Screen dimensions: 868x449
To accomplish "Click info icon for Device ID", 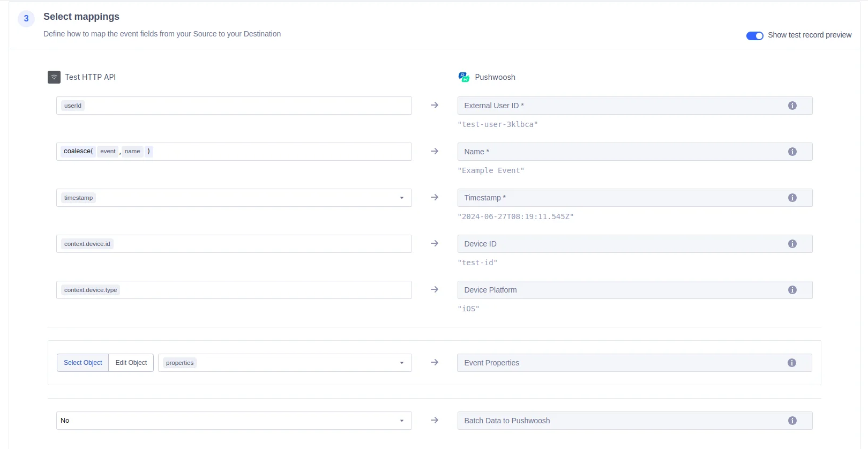I will tap(792, 244).
